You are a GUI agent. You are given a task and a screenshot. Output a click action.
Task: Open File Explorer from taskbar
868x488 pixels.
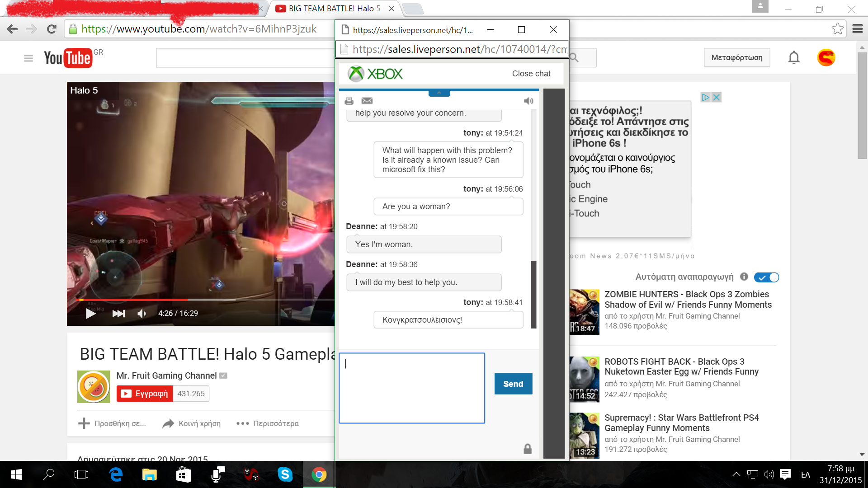click(149, 474)
